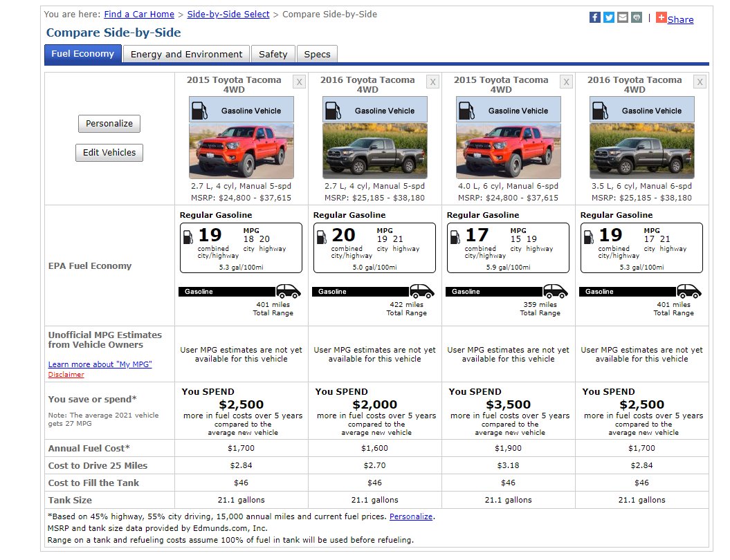
Task: Open the Specs tab
Action: coord(317,55)
